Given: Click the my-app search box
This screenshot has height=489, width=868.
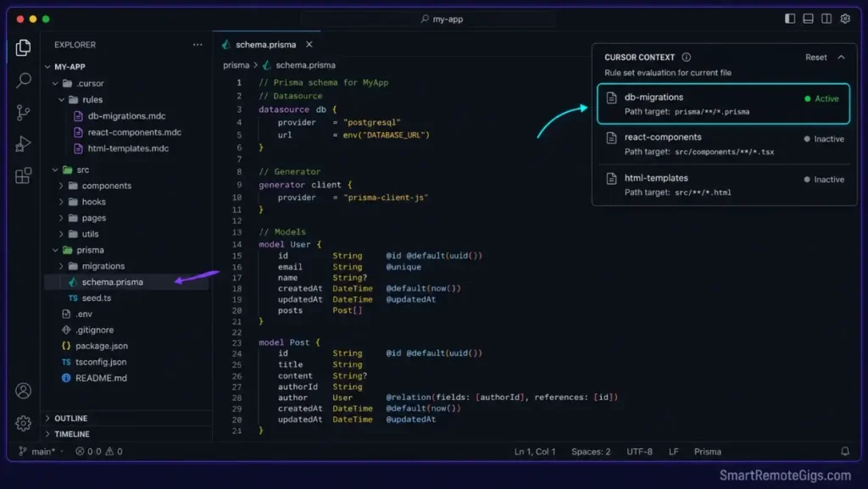Looking at the screenshot, I should (x=428, y=19).
